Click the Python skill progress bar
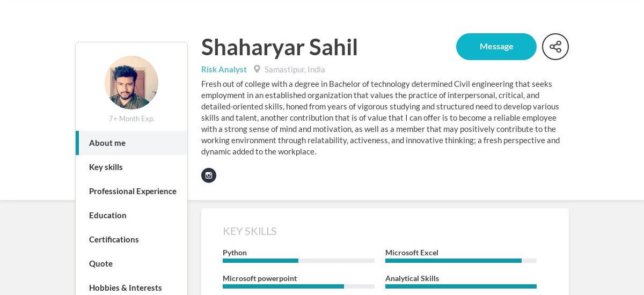The height and width of the screenshot is (295, 644). (298, 261)
